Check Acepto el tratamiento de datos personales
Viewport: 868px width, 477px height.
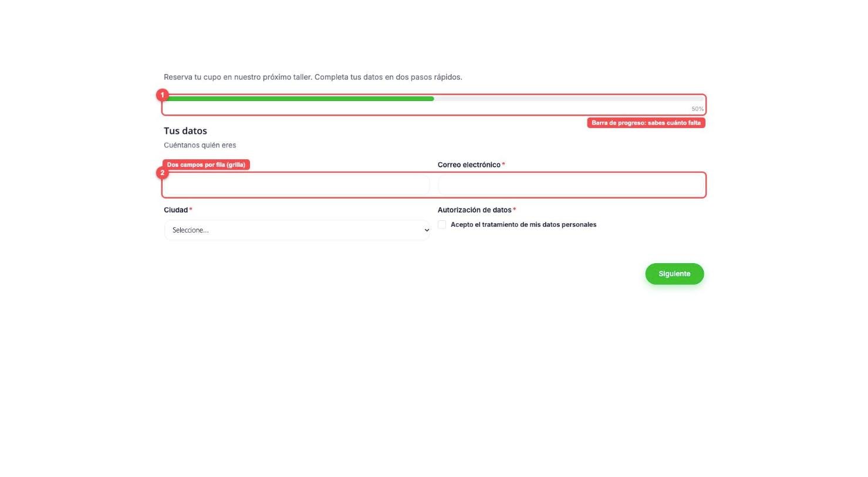pyautogui.click(x=442, y=224)
